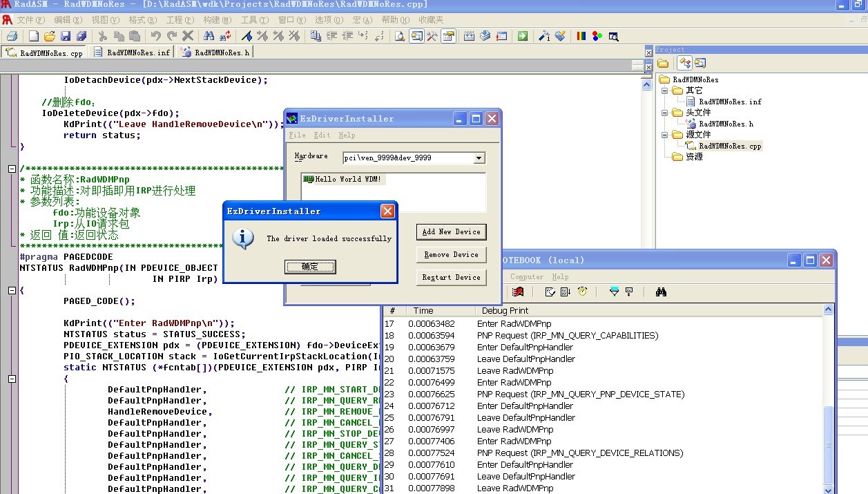
Task: Click the Cut scissors icon
Action: [x=103, y=36]
